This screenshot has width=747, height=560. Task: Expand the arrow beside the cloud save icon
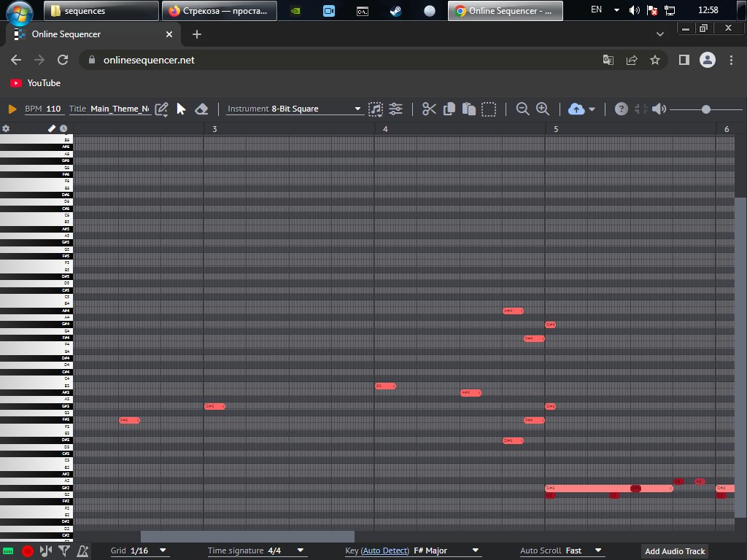click(592, 109)
